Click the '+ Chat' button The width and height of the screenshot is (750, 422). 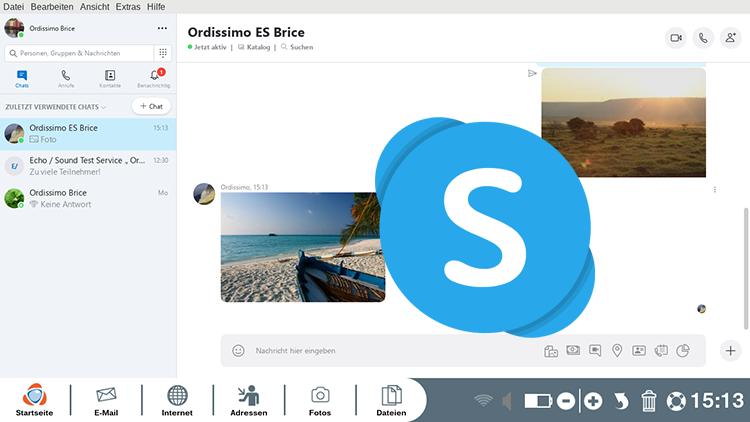(x=151, y=106)
